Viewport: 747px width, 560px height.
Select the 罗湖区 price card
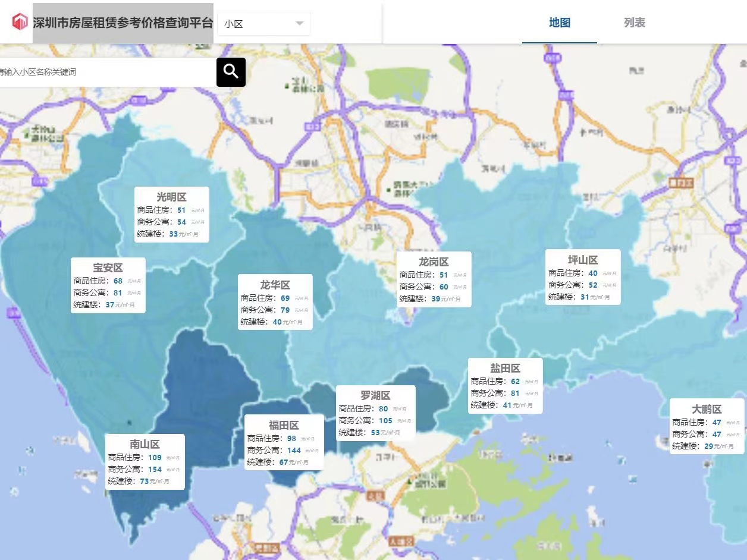tap(376, 413)
